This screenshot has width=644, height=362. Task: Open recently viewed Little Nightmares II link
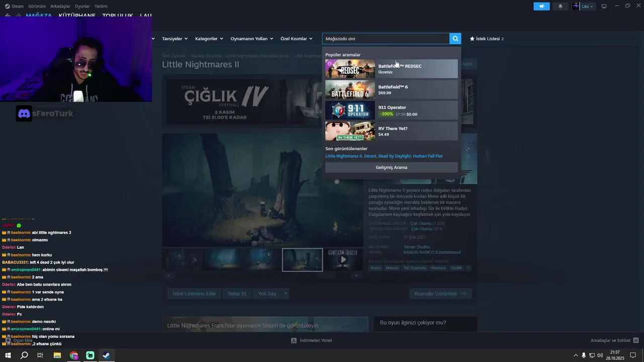click(x=344, y=156)
